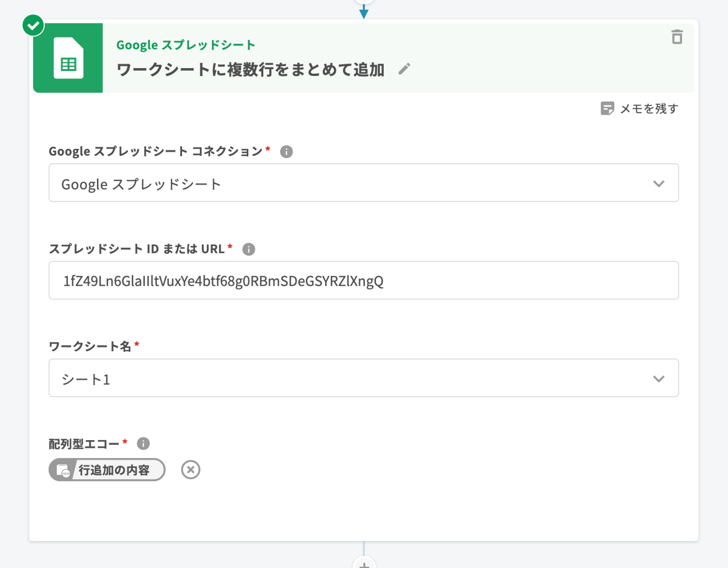The height and width of the screenshot is (568, 728).
Task: Expand the ワークシート名 dropdown chevron
Action: click(x=658, y=379)
